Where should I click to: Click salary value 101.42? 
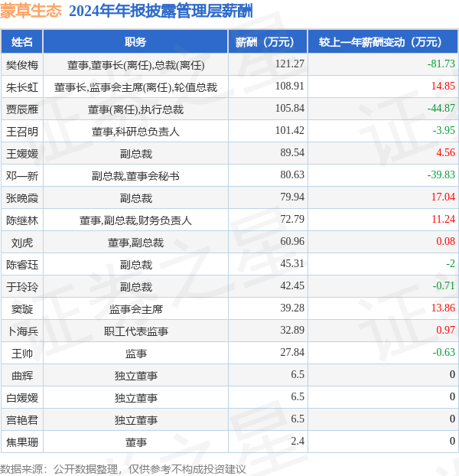click(290, 130)
